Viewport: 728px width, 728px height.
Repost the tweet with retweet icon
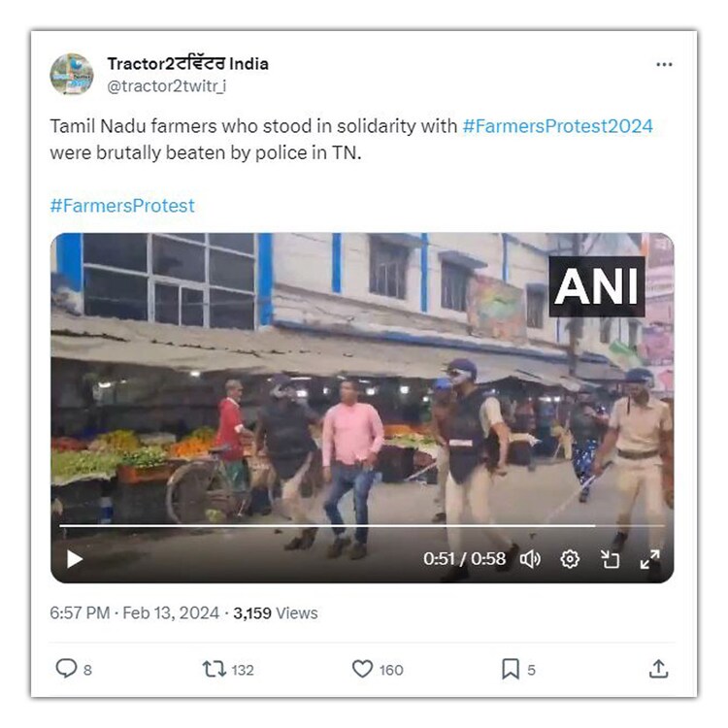coord(215,669)
